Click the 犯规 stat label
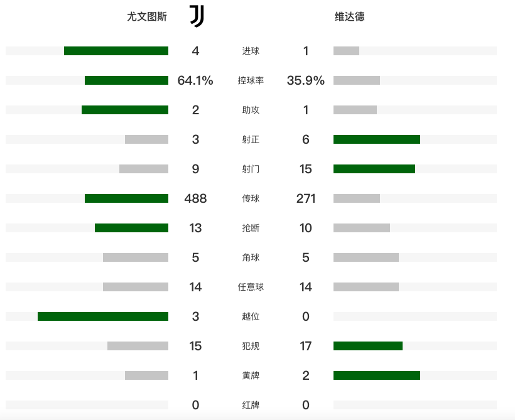Image resolution: width=515 pixels, height=420 pixels. (251, 346)
